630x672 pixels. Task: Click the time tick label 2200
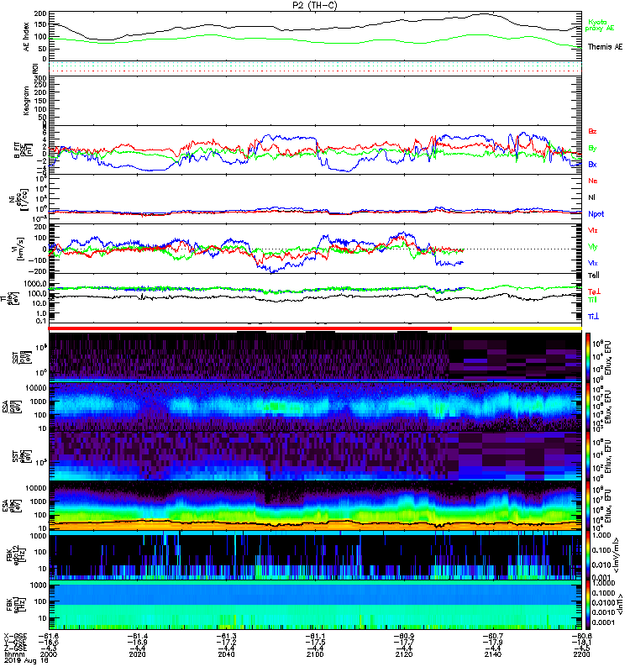pos(581,654)
